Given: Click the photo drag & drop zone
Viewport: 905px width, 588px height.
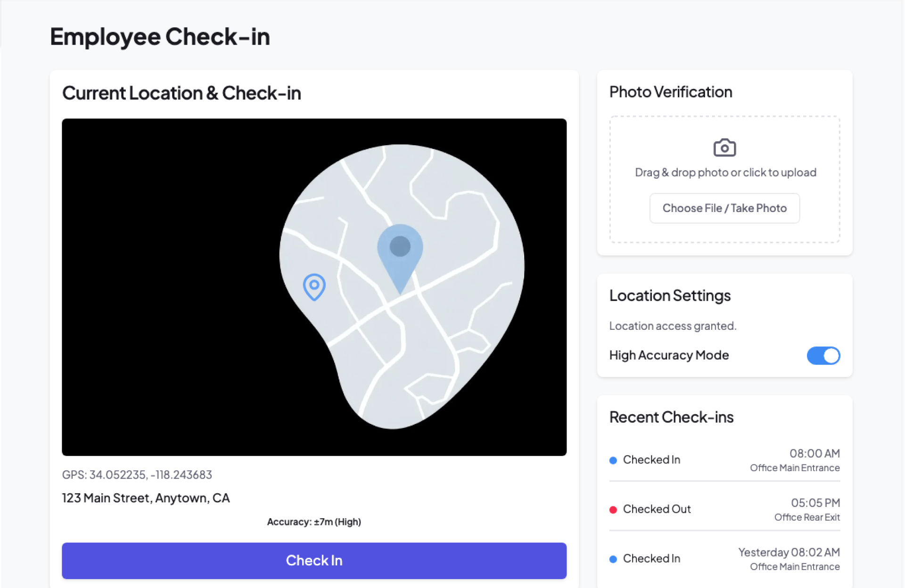Looking at the screenshot, I should coord(724,132).
